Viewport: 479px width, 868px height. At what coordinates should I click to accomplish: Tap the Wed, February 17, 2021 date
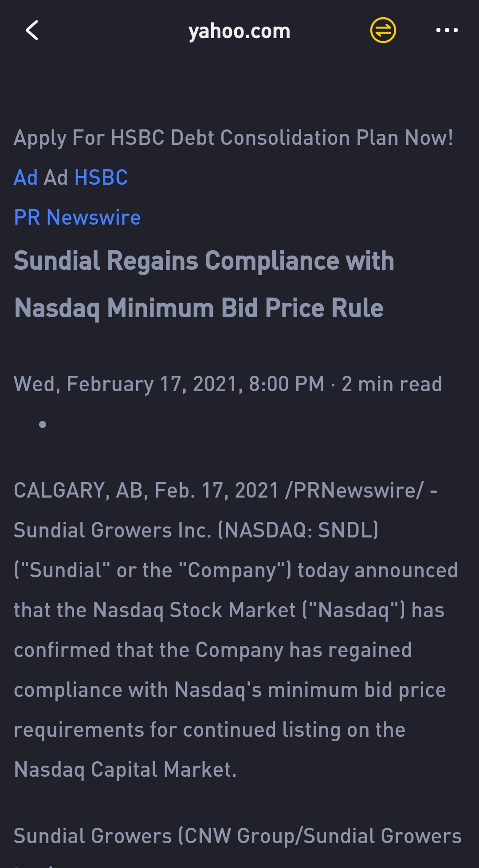169,384
